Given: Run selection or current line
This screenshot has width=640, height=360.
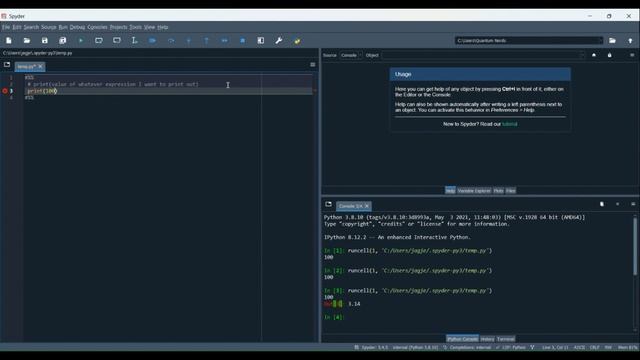Looking at the screenshot, I should (135, 40).
